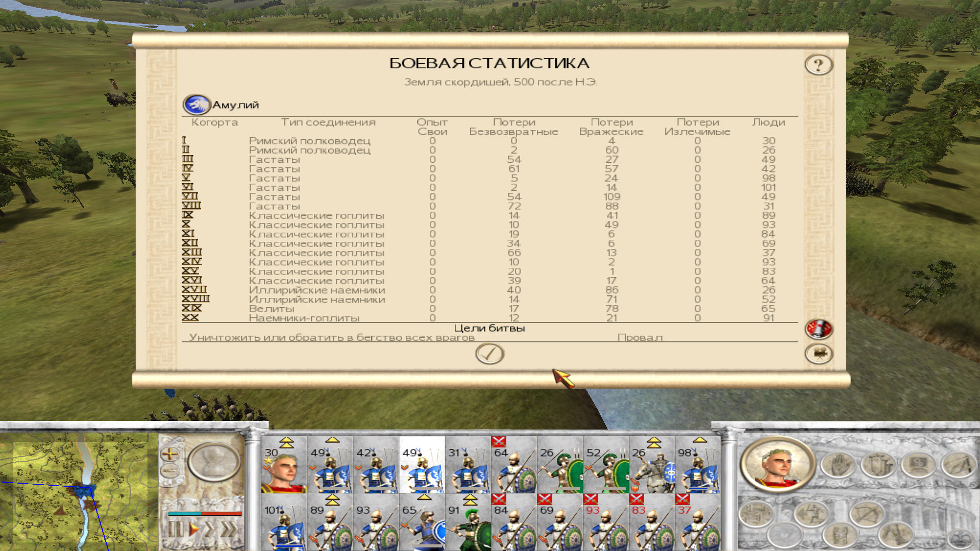The image size is (980, 551).
Task: Select the hastati unit card with 101 men
Action: (284, 522)
